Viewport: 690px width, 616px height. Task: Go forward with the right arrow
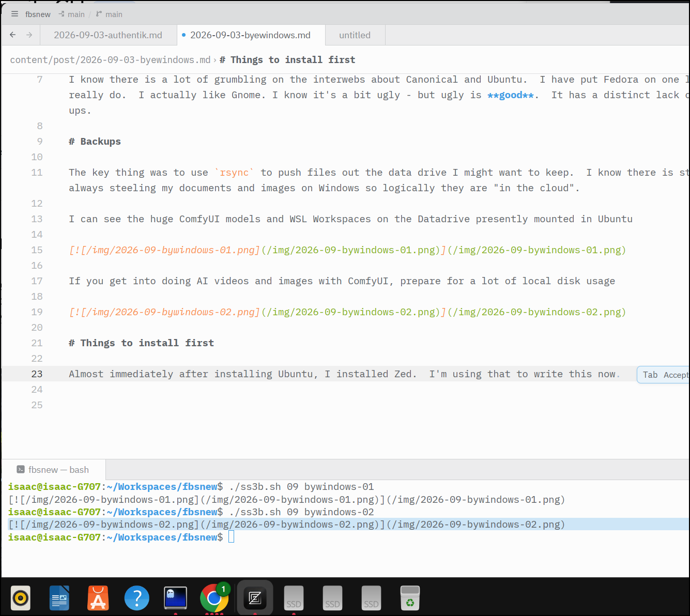click(x=29, y=35)
